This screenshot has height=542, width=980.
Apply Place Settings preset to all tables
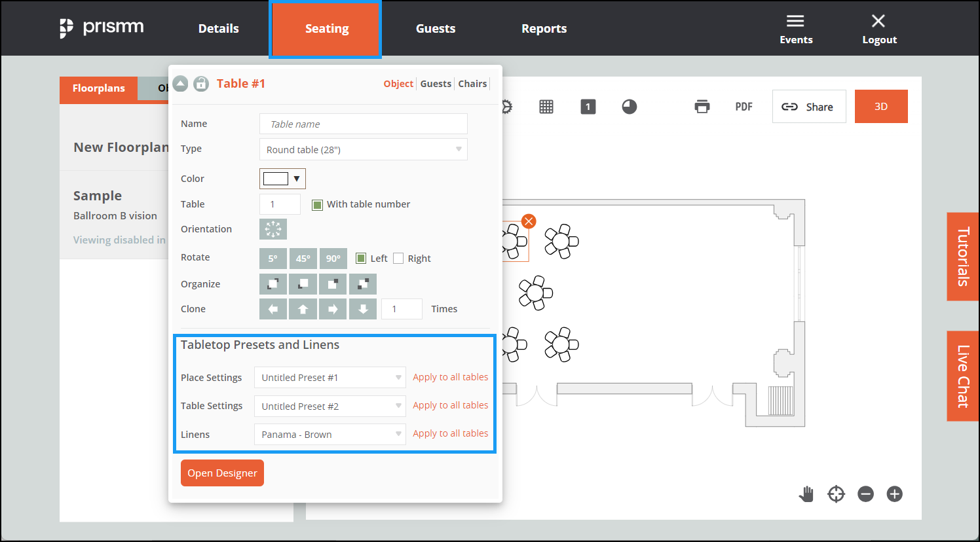[x=450, y=377]
